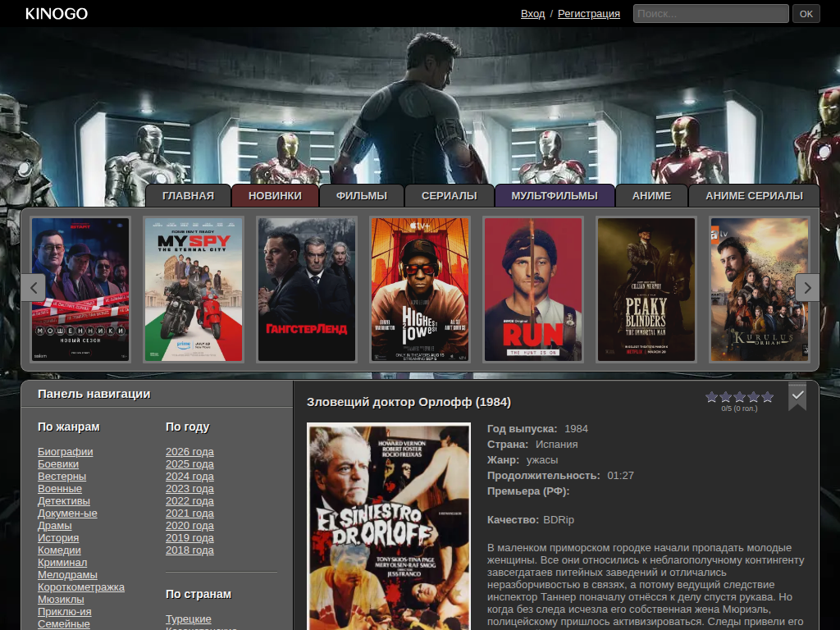The width and height of the screenshot is (840, 630).
Task: Open the Мюзиклы genre link
Action: coord(61,600)
